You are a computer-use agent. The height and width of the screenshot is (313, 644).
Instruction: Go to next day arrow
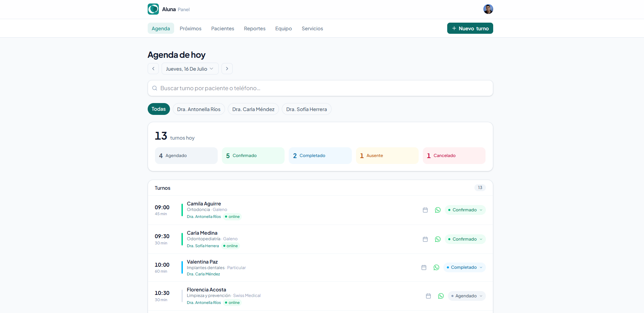tap(227, 69)
